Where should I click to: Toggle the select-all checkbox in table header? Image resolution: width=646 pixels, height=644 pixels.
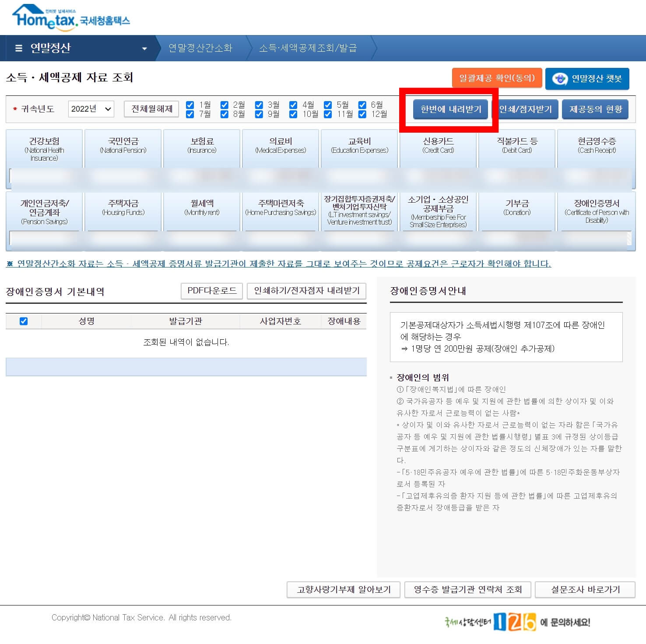(x=24, y=321)
